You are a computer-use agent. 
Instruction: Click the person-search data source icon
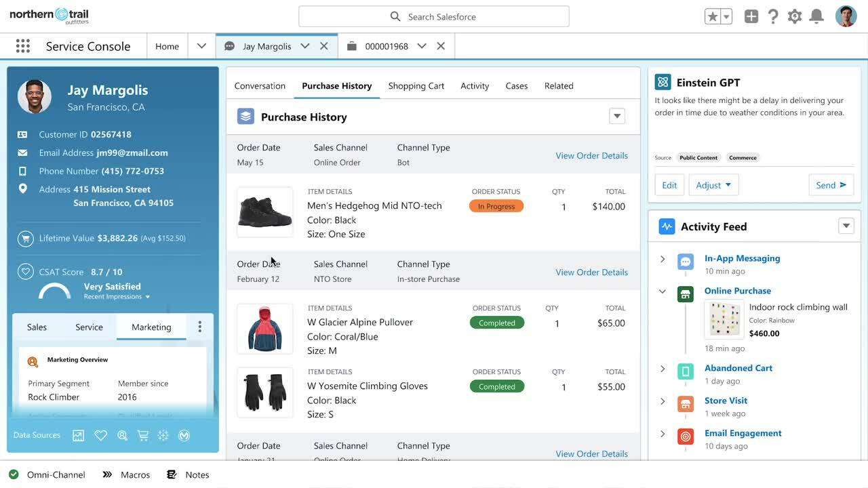pos(123,436)
